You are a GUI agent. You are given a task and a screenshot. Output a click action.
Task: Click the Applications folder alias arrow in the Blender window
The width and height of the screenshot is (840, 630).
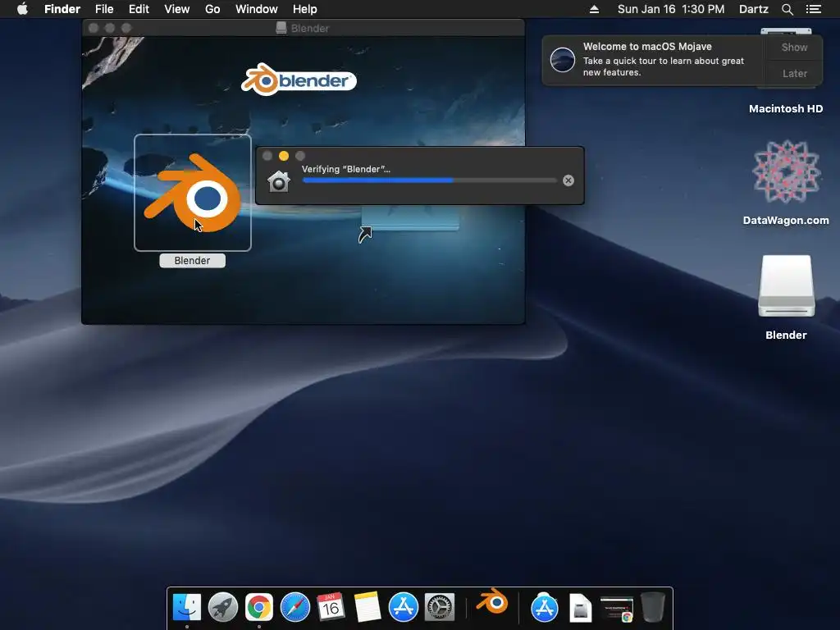click(x=365, y=234)
